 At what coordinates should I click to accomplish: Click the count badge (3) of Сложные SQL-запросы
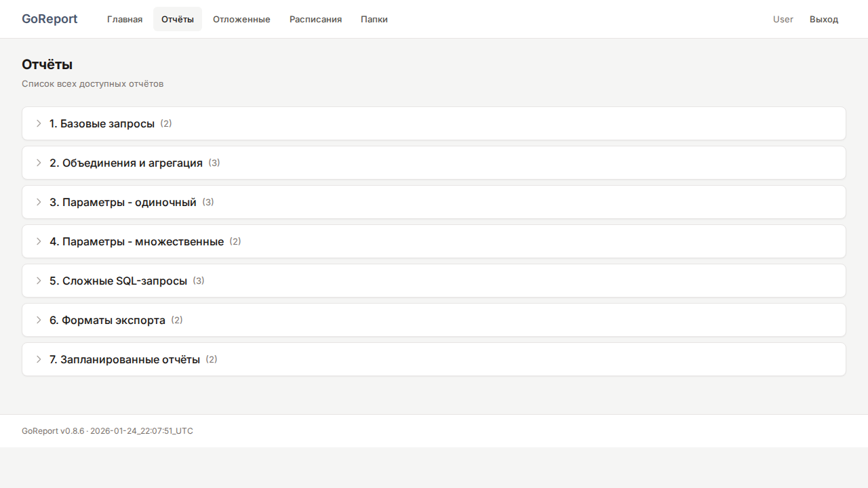199,281
